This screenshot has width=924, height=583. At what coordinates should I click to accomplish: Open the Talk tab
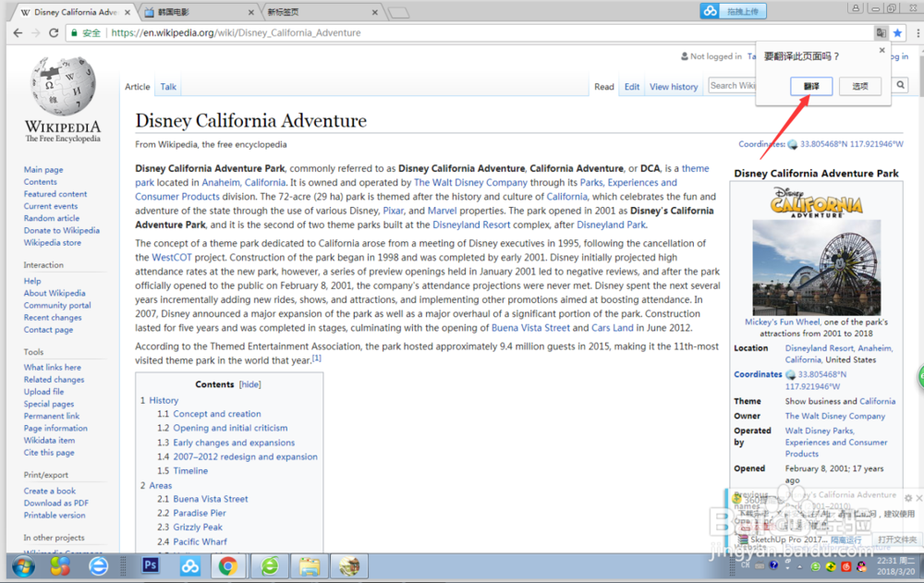click(x=168, y=87)
